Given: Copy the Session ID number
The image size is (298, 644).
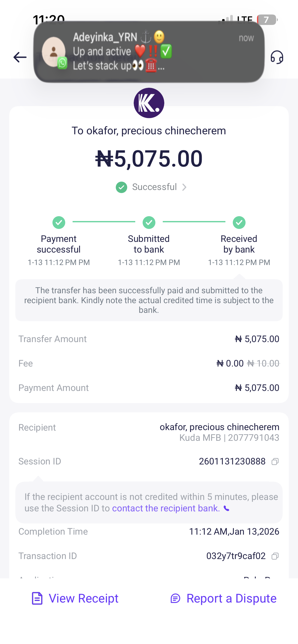Looking at the screenshot, I should point(275,461).
